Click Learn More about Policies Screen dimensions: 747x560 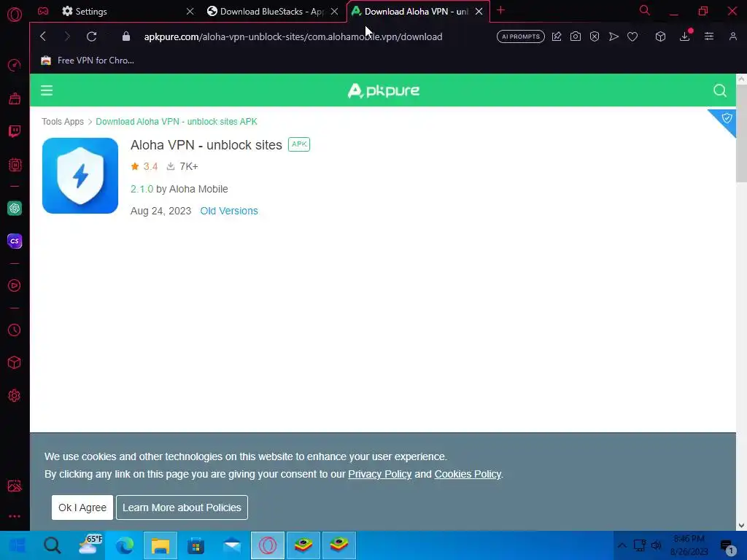(182, 507)
